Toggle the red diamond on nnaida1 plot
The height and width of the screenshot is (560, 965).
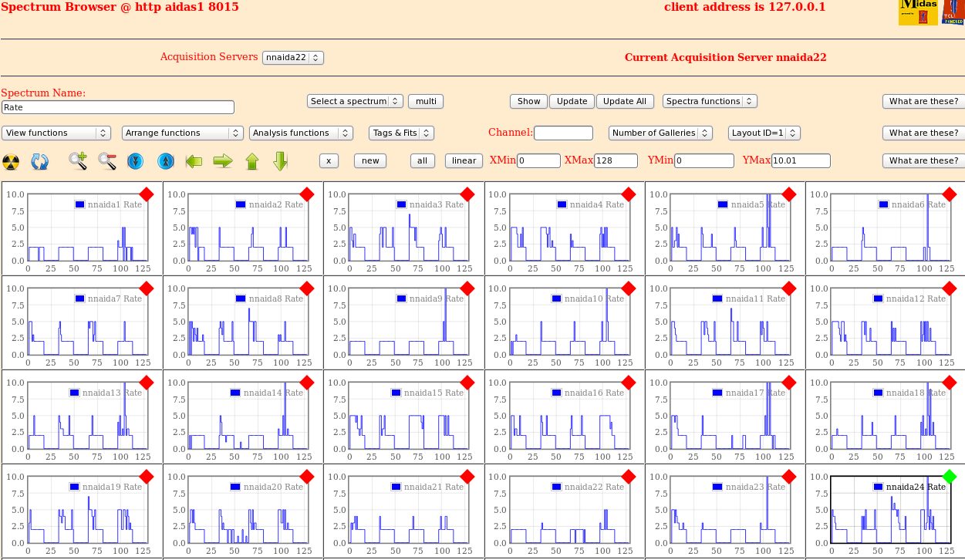click(x=147, y=194)
